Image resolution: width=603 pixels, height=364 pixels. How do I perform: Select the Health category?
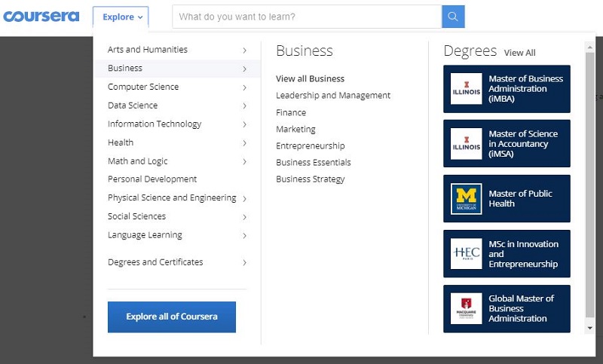(121, 142)
